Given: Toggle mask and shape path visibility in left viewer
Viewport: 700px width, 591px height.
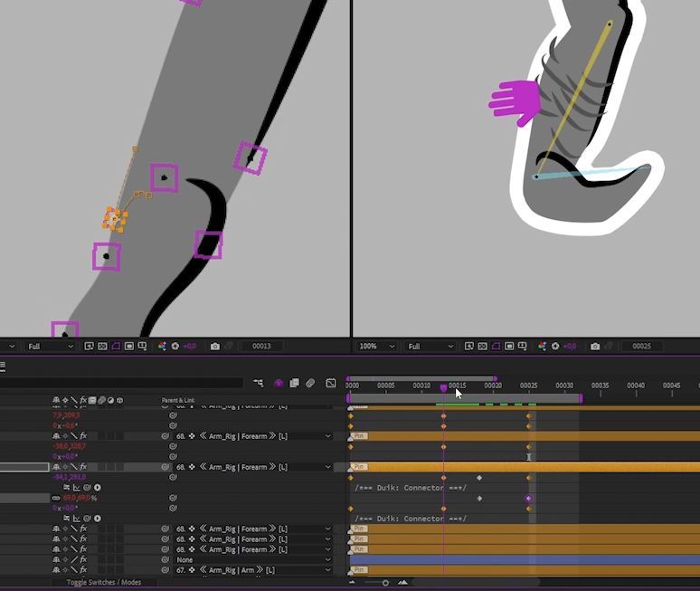Looking at the screenshot, I should [115, 347].
